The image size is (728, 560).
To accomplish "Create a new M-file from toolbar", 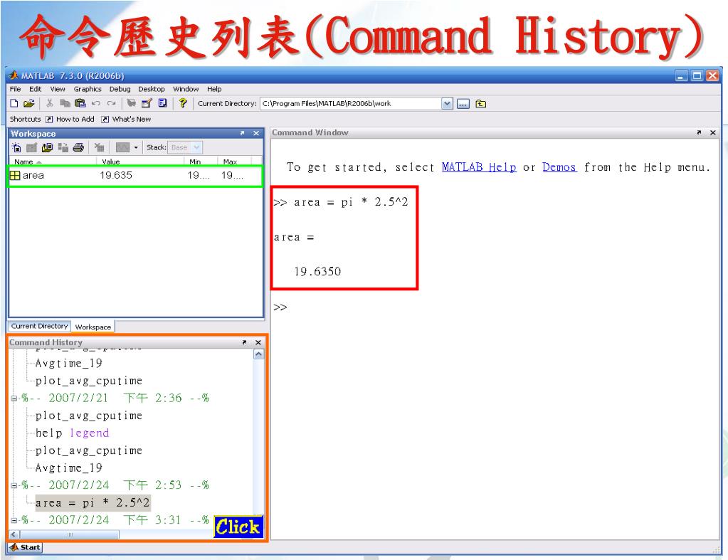I will pos(14,103).
